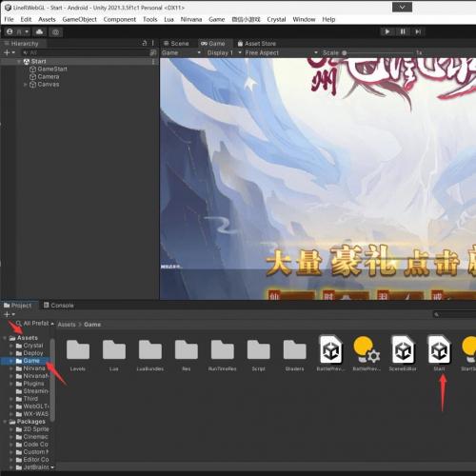
Task: Open the Edit menu
Action: [26, 19]
